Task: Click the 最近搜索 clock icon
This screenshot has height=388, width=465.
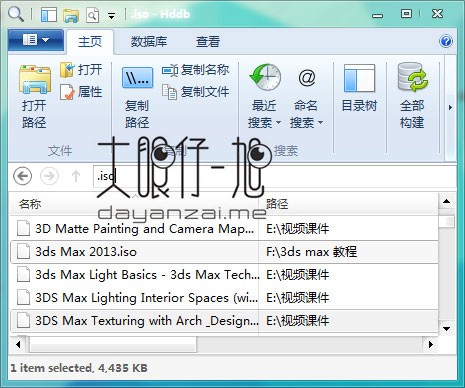Action: click(x=265, y=77)
